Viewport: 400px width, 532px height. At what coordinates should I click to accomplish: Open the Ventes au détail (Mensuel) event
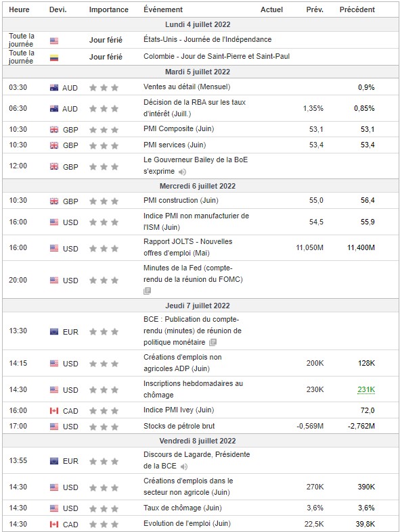tap(187, 87)
